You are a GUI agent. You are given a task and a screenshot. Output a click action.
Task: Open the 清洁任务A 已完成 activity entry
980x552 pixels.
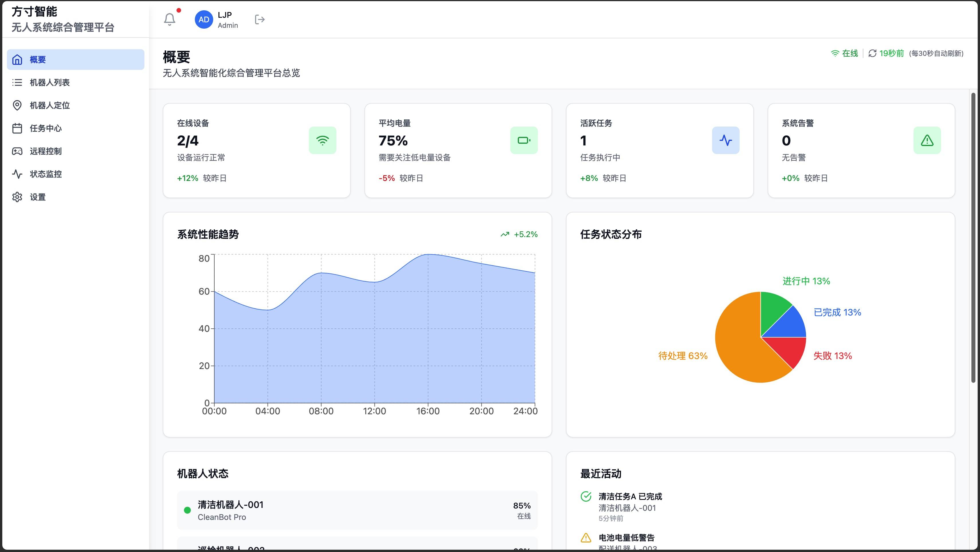[x=630, y=496]
